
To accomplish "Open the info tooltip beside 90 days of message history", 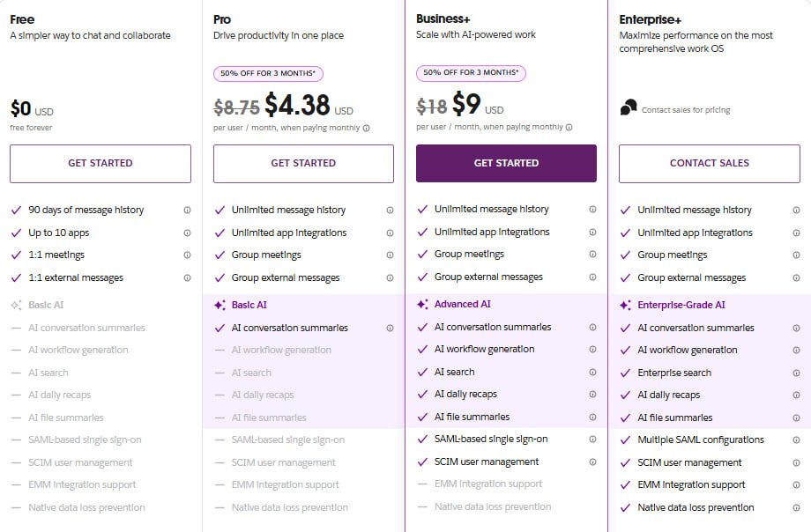I will click(185, 210).
